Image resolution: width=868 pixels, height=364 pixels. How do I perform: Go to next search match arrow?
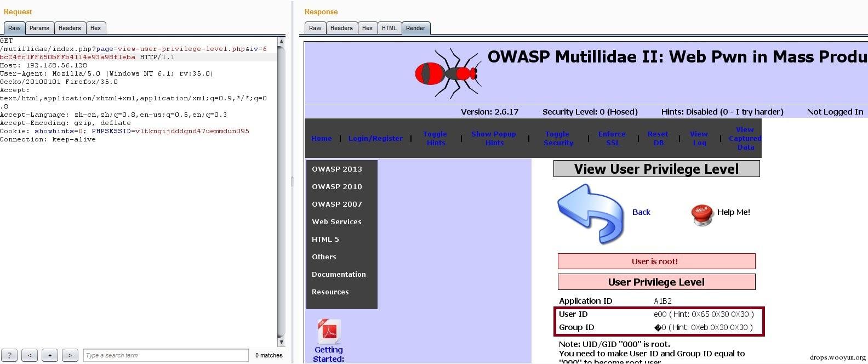click(x=70, y=355)
